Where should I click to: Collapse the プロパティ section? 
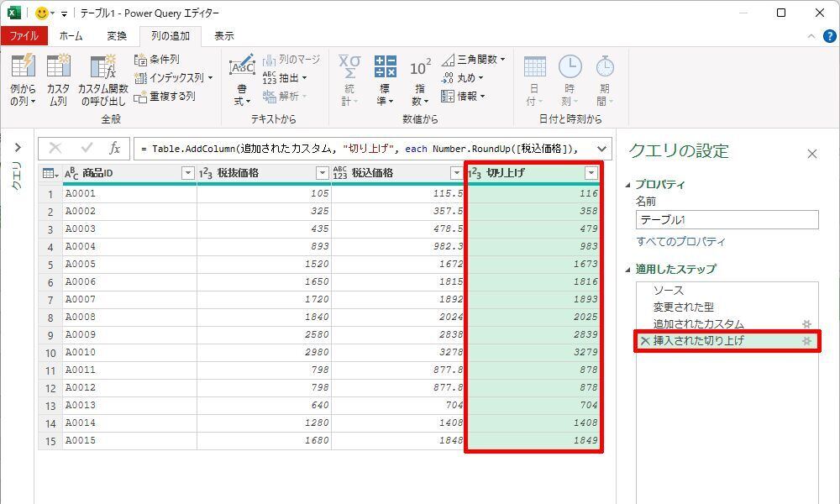point(629,185)
